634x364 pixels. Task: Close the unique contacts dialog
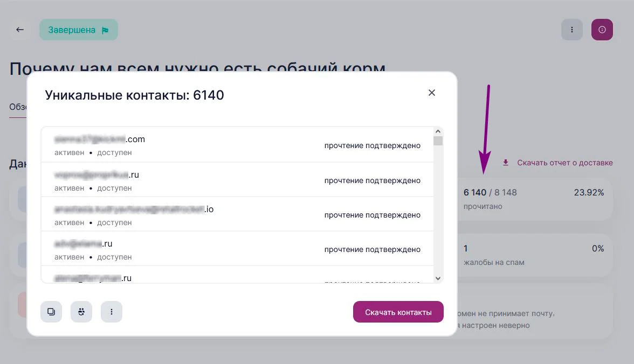tap(431, 93)
